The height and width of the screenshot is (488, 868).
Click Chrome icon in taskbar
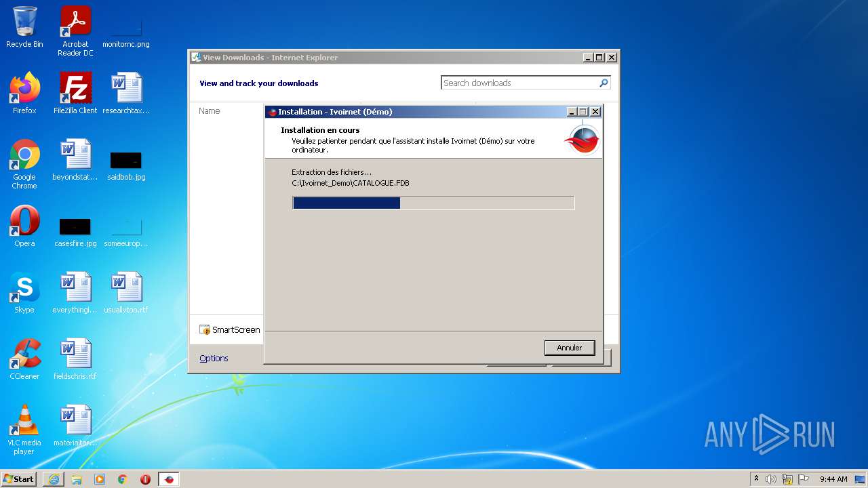(123, 479)
